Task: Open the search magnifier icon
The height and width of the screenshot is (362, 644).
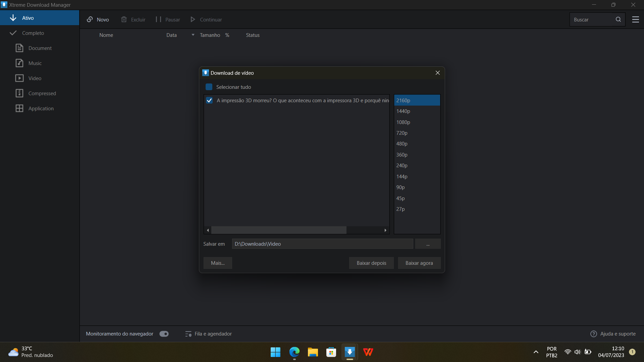Action: (x=619, y=19)
